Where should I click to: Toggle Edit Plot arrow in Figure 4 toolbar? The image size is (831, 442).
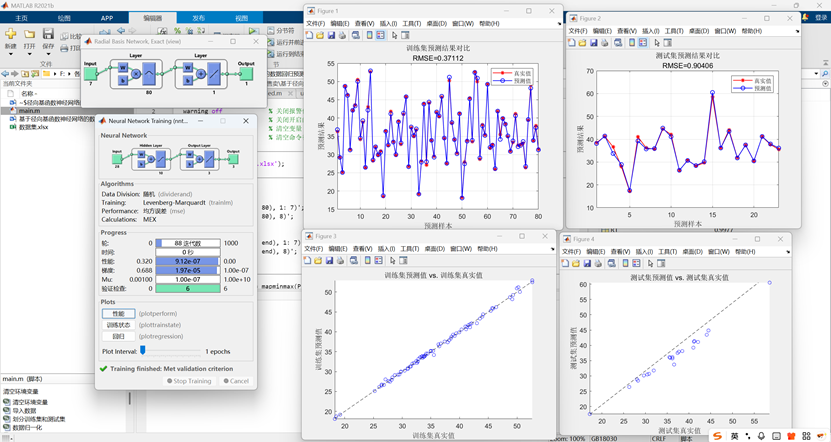click(650, 263)
